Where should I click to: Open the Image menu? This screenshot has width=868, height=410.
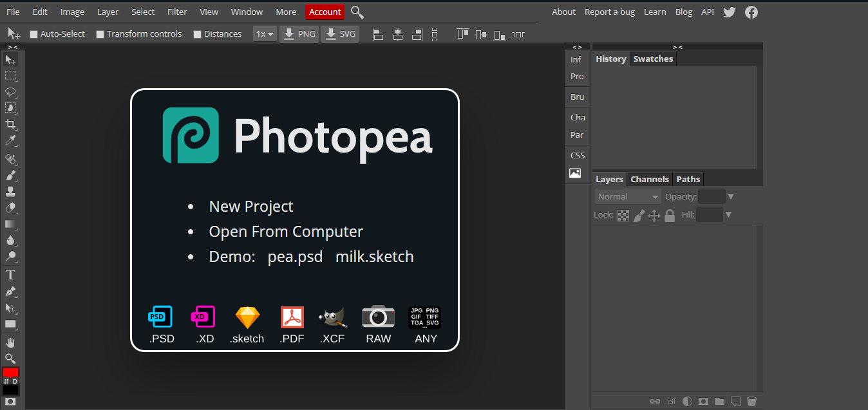click(x=72, y=12)
